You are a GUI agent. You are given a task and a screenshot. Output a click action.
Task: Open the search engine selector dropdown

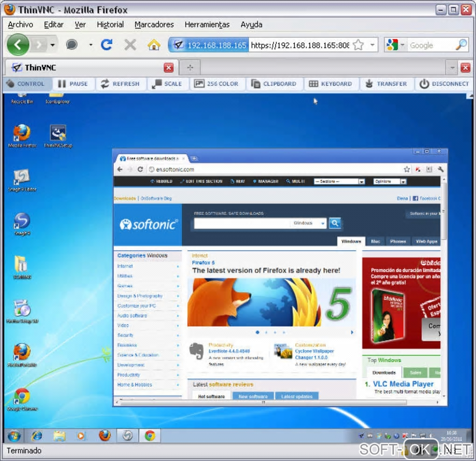[402, 45]
